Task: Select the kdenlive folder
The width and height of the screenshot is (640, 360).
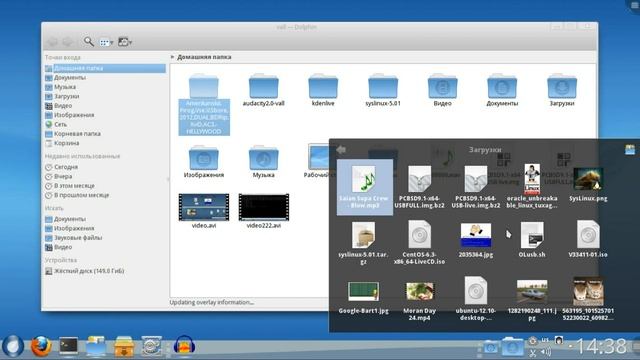Action: (x=323, y=91)
